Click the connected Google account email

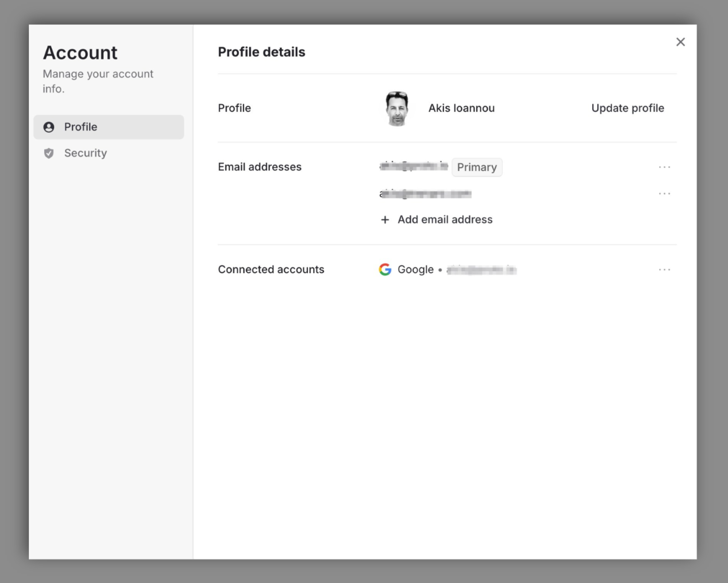[x=481, y=270]
